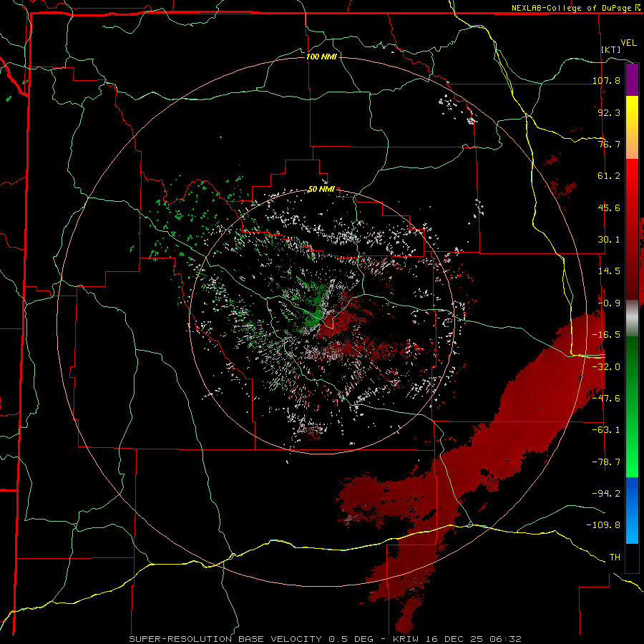Click the [KT] units label

tap(611, 49)
